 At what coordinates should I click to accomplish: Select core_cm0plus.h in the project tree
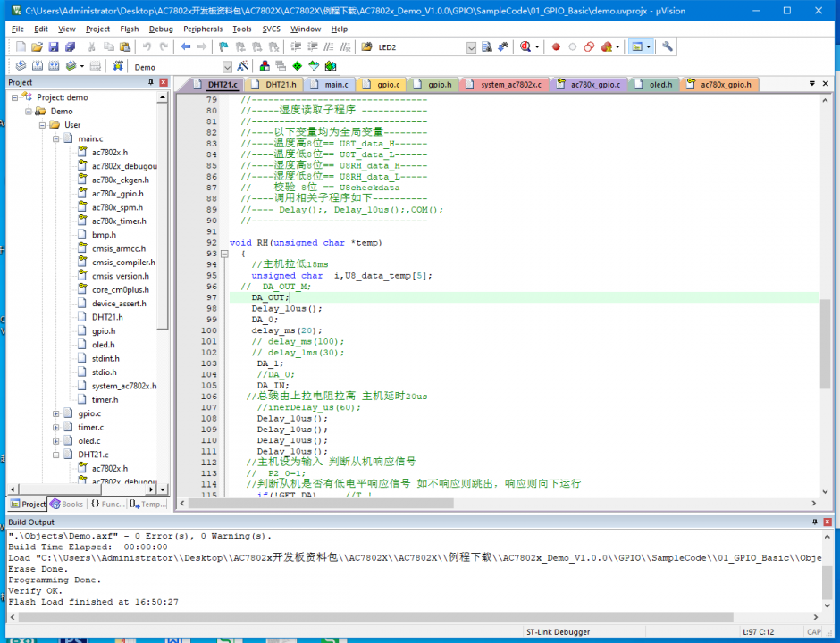coord(121,289)
